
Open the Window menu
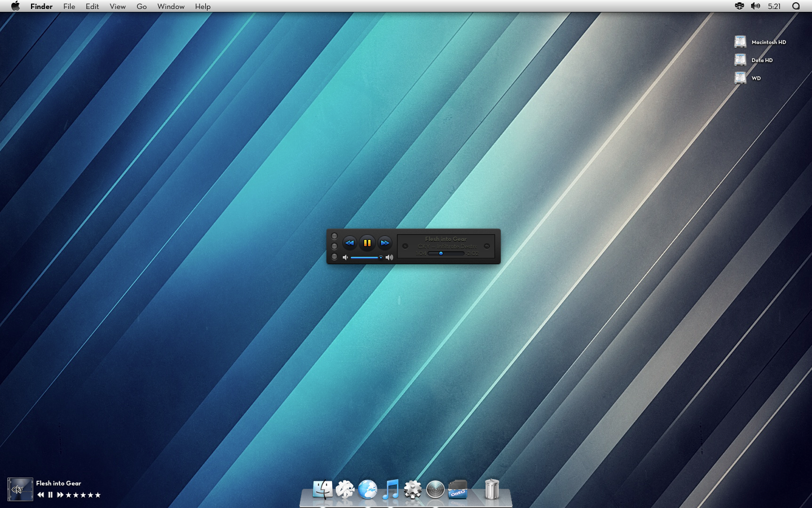pos(171,6)
